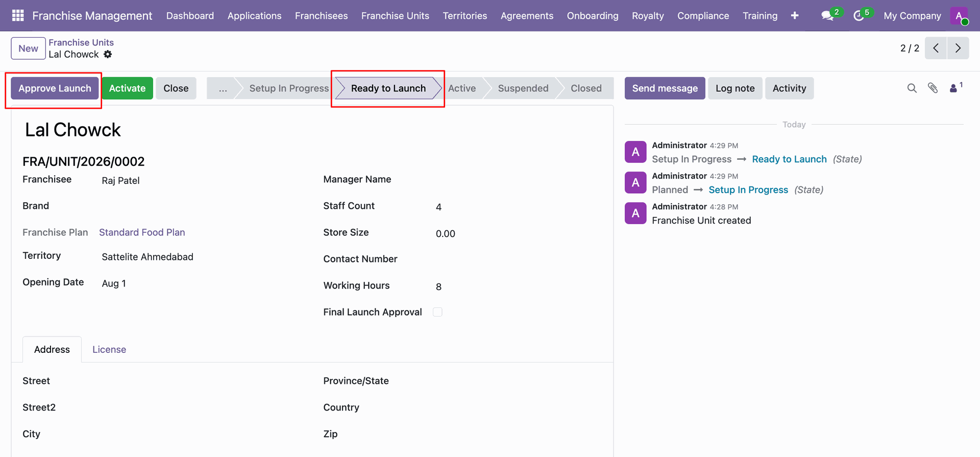Viewport: 980px width, 457px height.
Task: Open the Onboarding menu
Action: 592,16
